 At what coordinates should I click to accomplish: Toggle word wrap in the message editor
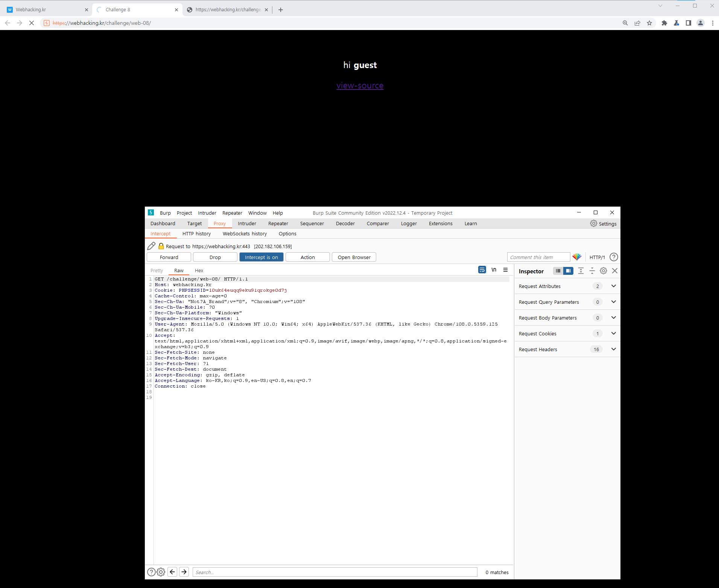click(482, 270)
